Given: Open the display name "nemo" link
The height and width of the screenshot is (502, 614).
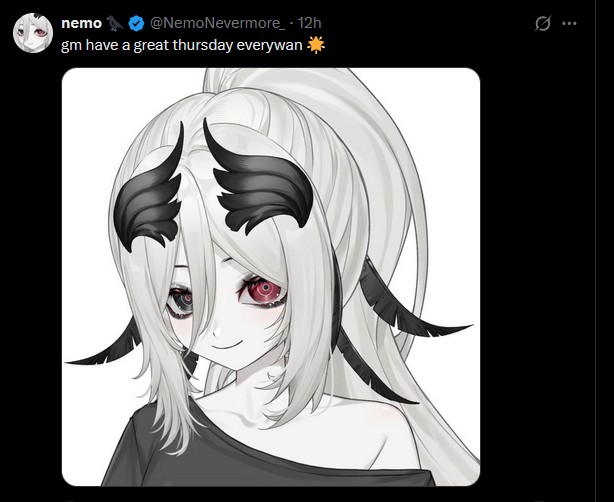Looking at the screenshot, I should (81, 23).
